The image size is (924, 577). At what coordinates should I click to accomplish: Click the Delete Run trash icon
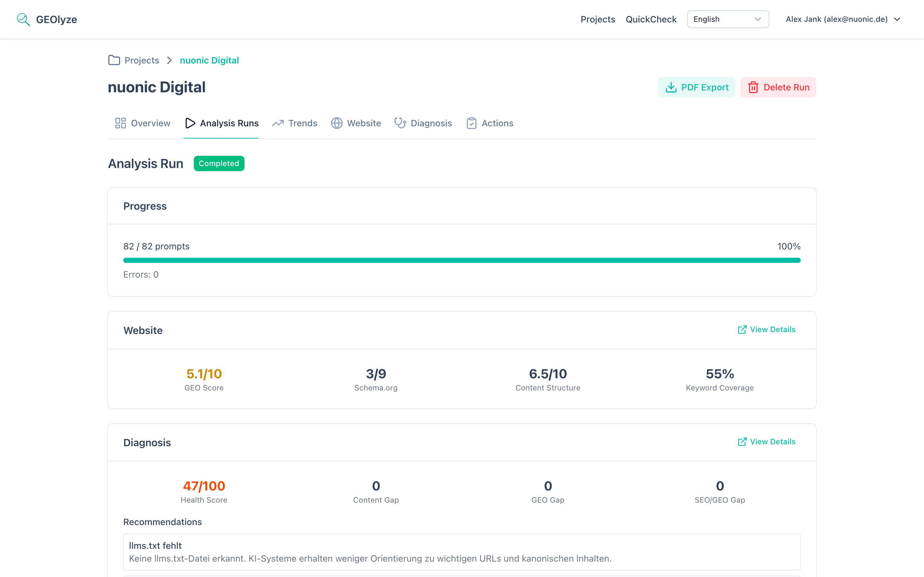pyautogui.click(x=754, y=87)
